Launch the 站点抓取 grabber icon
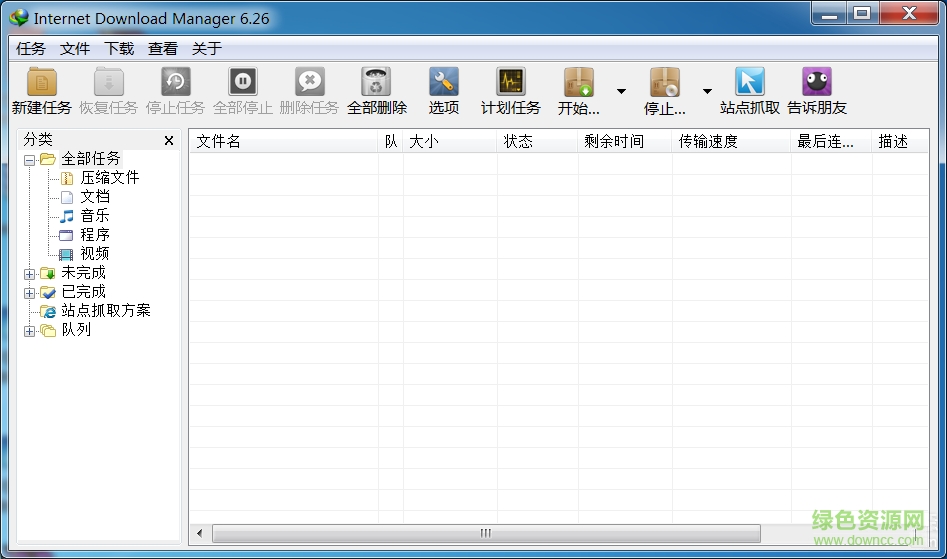The image size is (947, 559). (750, 82)
